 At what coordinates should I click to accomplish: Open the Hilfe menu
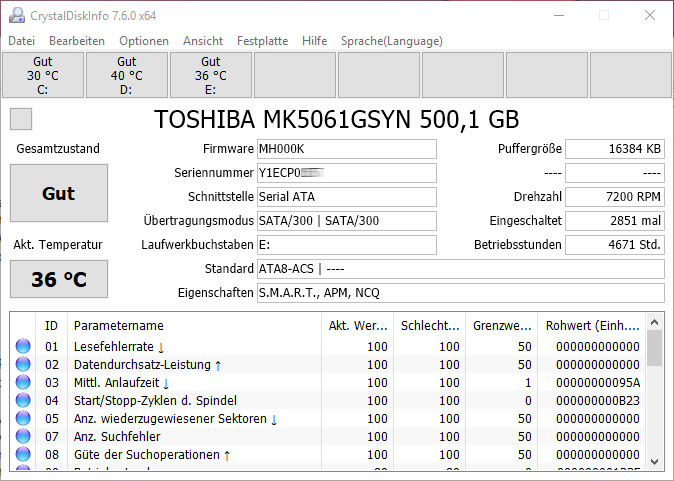(315, 41)
